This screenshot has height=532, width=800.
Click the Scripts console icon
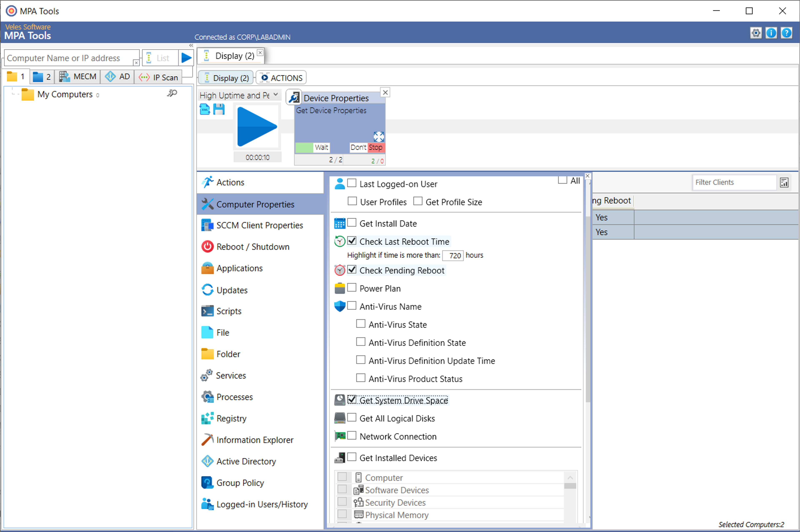207,311
